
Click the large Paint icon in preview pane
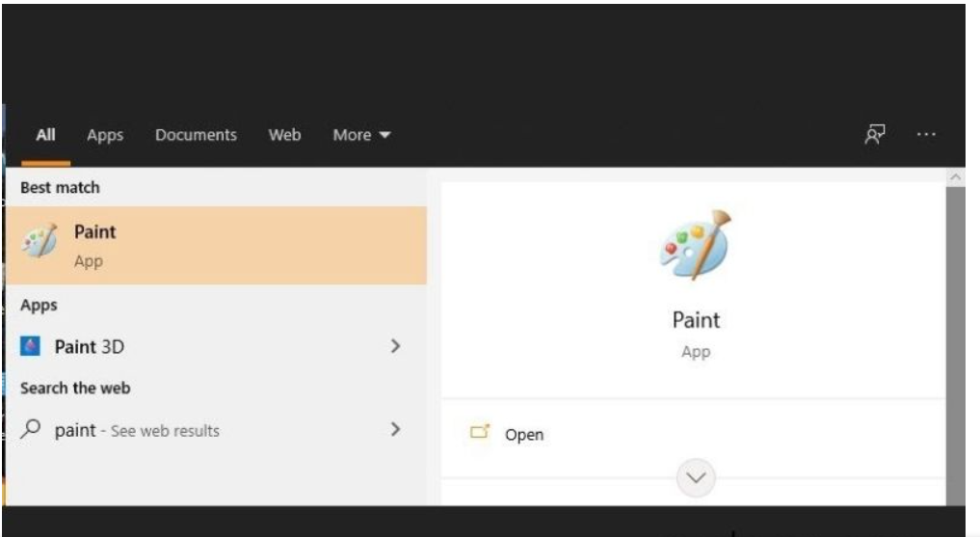(x=696, y=245)
